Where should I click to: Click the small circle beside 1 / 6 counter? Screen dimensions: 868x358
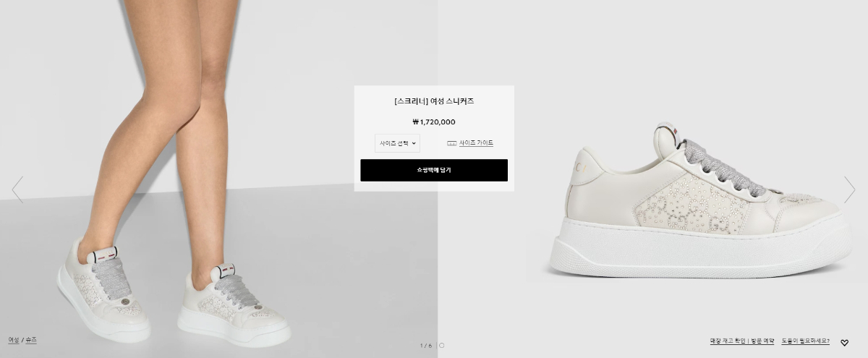click(442, 346)
